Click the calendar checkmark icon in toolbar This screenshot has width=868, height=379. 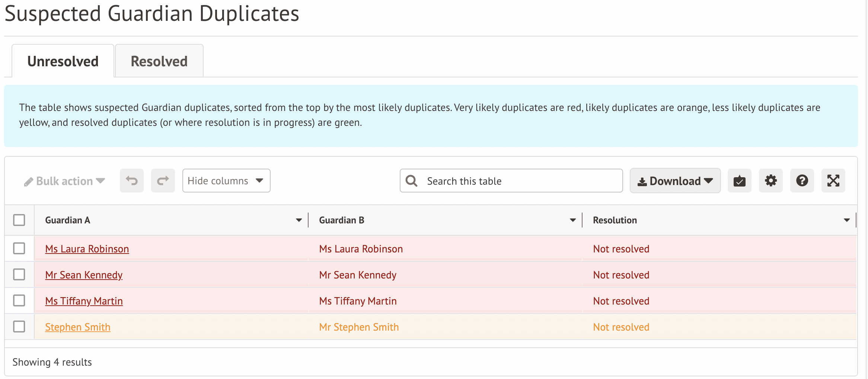tap(739, 181)
